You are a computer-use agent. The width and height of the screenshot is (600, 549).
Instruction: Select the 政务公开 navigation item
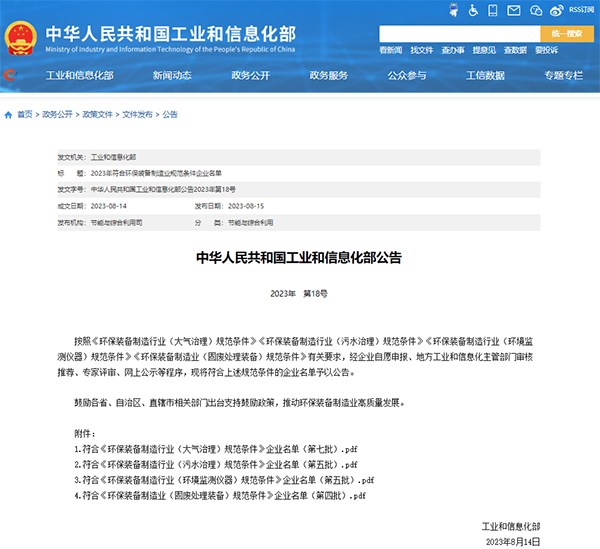click(250, 75)
